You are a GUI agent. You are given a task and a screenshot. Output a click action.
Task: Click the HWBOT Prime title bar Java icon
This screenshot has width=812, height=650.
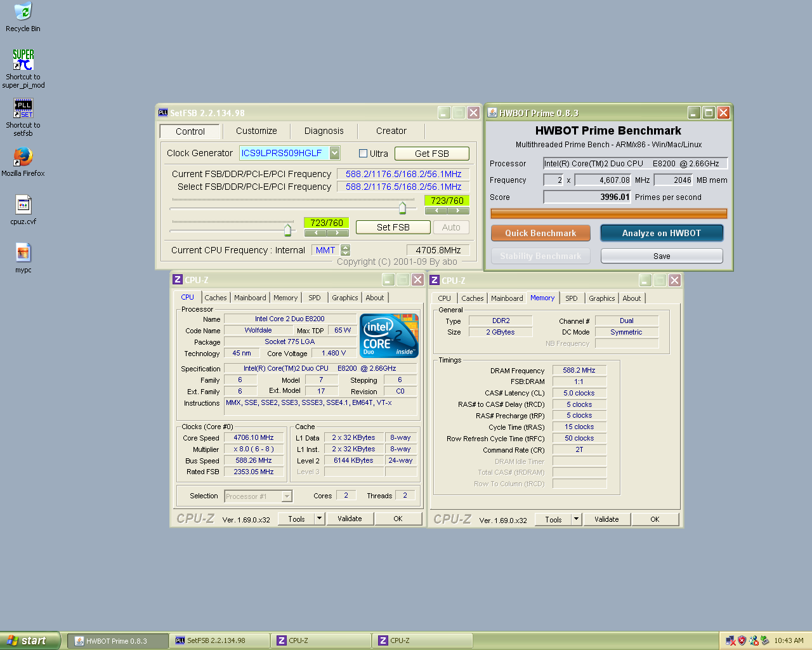pos(492,112)
